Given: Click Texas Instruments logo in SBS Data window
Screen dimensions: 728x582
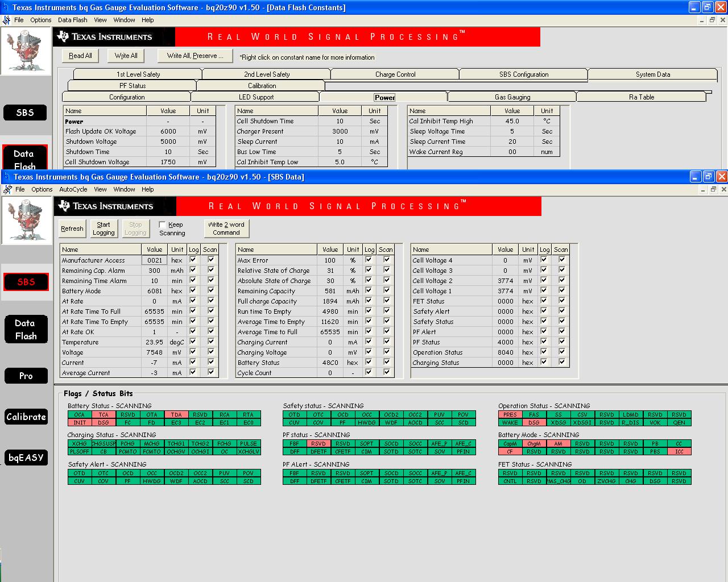Looking at the screenshot, I should click(x=106, y=206).
